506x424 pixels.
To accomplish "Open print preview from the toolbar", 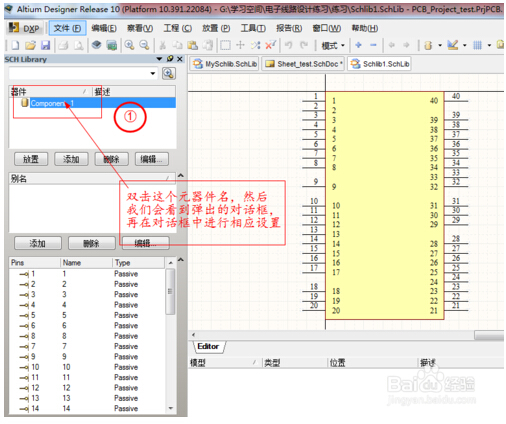I will coord(79,45).
